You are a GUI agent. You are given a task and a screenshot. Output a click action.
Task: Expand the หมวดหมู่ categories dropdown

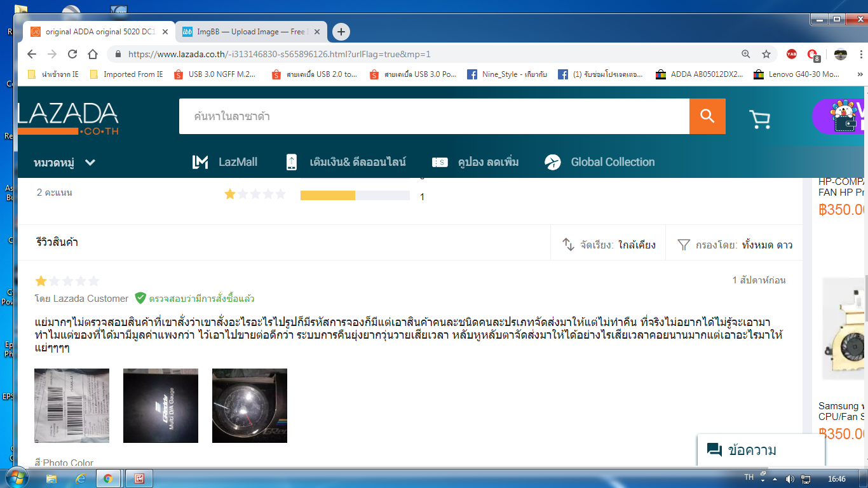[x=64, y=163]
